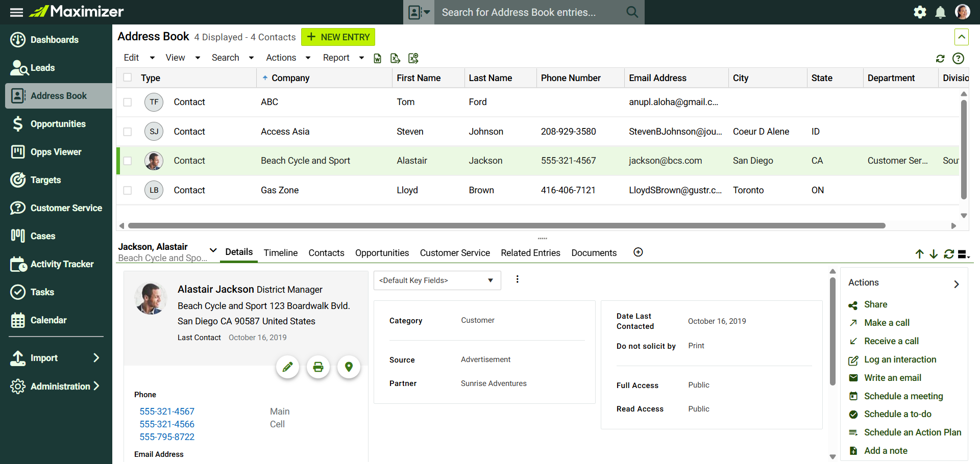Collapse the list pane with the top-right caret
This screenshot has height=464, width=980.
[x=961, y=37]
